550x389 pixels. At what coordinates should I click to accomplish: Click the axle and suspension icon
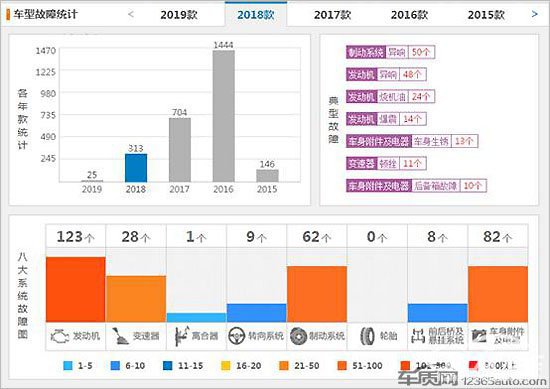[x=418, y=336]
